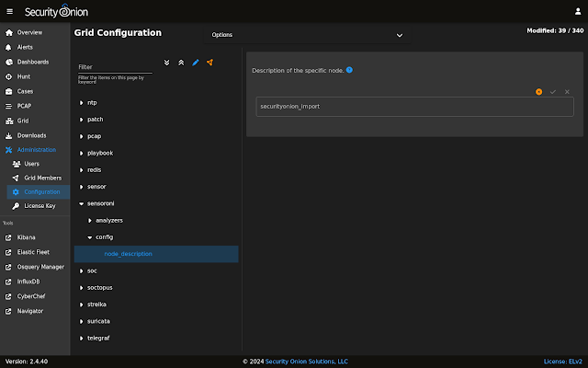Click the orange reset-to-default icon
Screen dimensions: 588x368
click(x=538, y=92)
